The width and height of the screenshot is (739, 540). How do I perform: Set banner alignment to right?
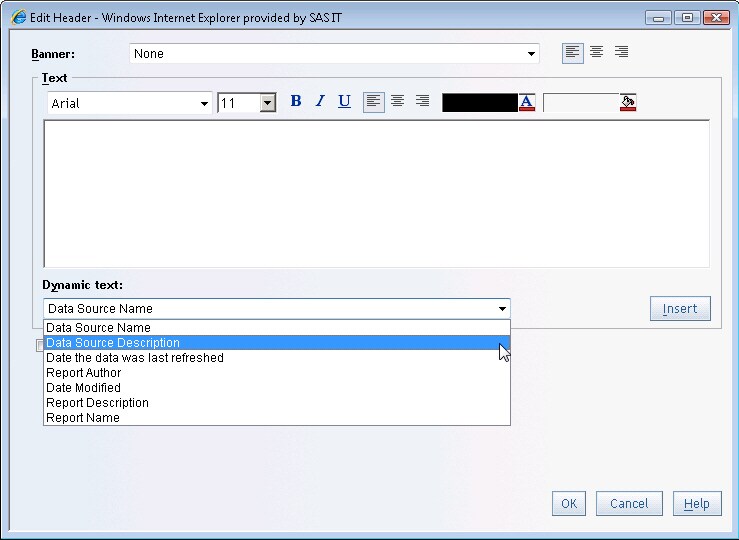[x=621, y=52]
